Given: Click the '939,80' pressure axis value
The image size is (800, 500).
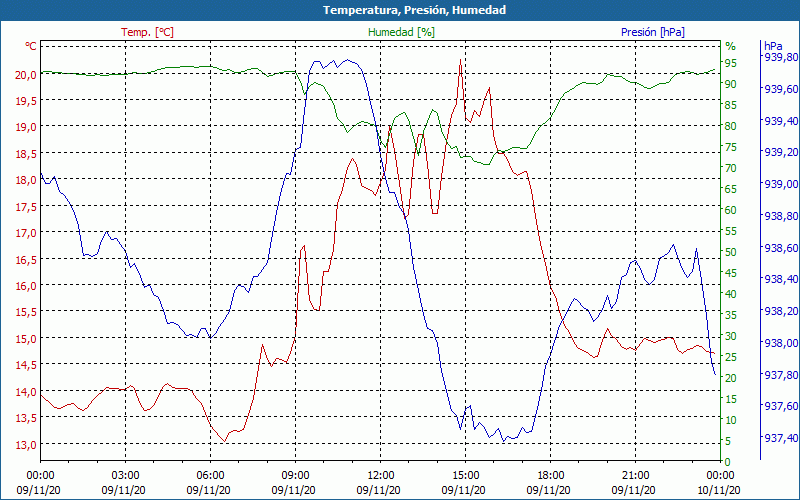Looking at the screenshot, I should [x=782, y=57].
